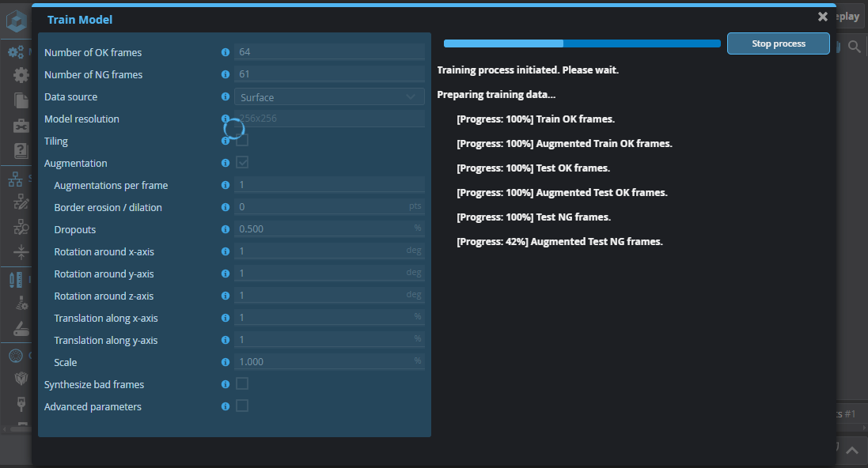
Task: Click the info icon for Augmentations per frame
Action: tap(226, 185)
